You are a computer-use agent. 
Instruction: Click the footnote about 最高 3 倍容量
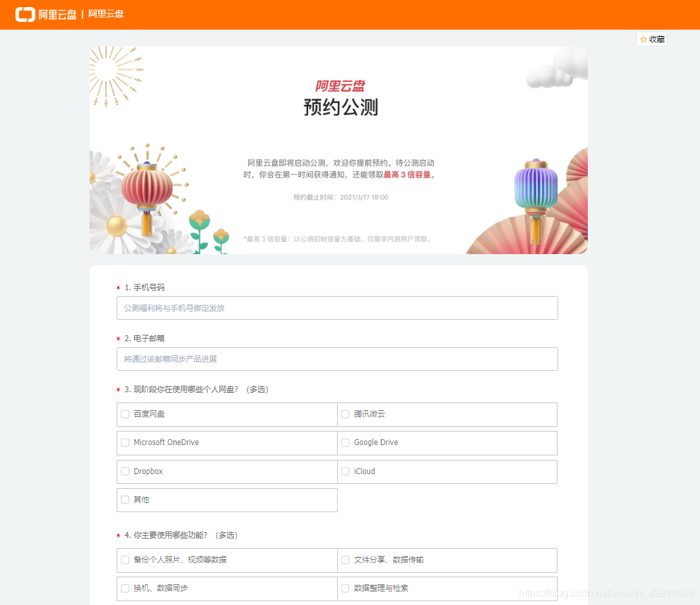point(338,239)
